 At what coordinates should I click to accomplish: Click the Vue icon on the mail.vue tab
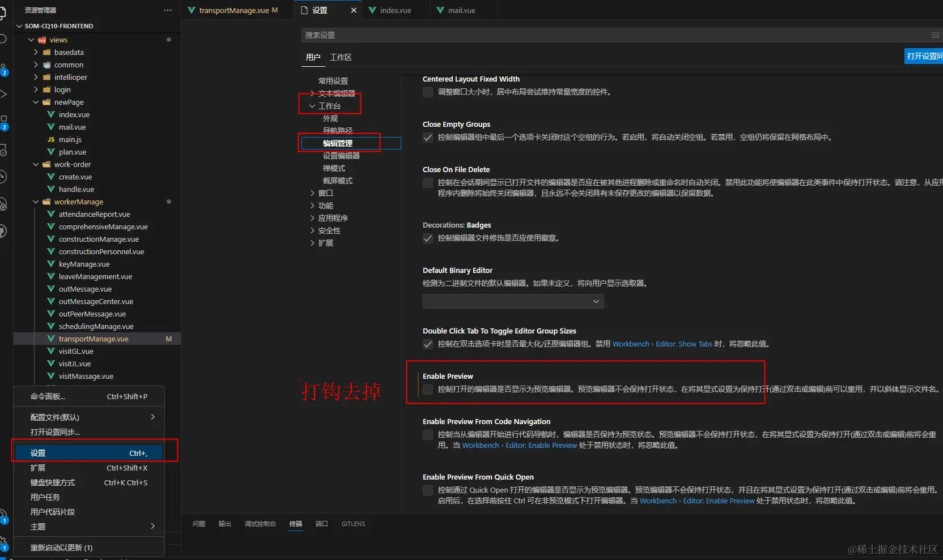440,10
